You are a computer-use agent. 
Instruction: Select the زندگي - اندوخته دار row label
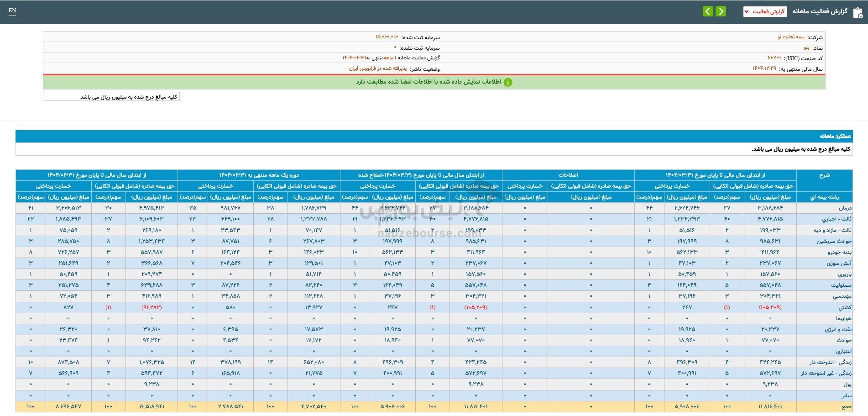click(x=831, y=363)
